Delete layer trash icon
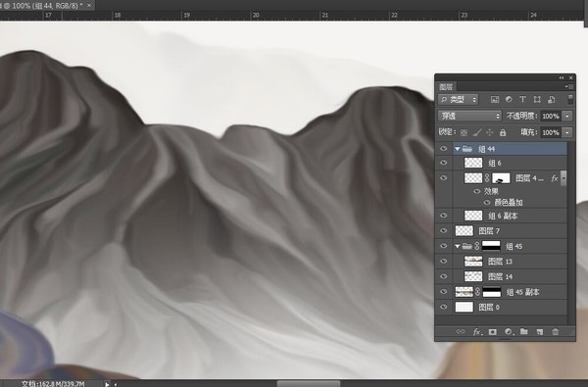This screenshot has width=588, height=387. 556,332
